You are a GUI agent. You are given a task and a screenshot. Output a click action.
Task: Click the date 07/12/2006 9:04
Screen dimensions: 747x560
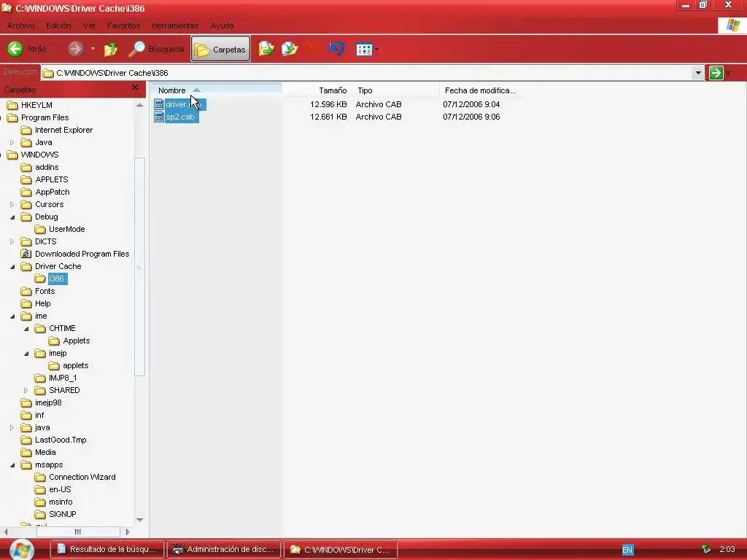pos(471,104)
